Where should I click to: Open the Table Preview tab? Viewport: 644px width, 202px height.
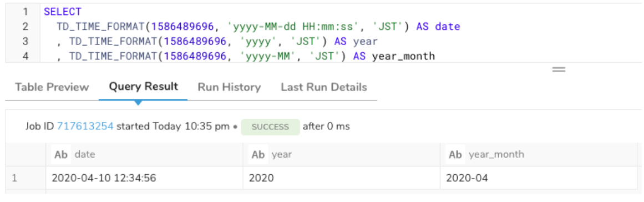point(52,88)
